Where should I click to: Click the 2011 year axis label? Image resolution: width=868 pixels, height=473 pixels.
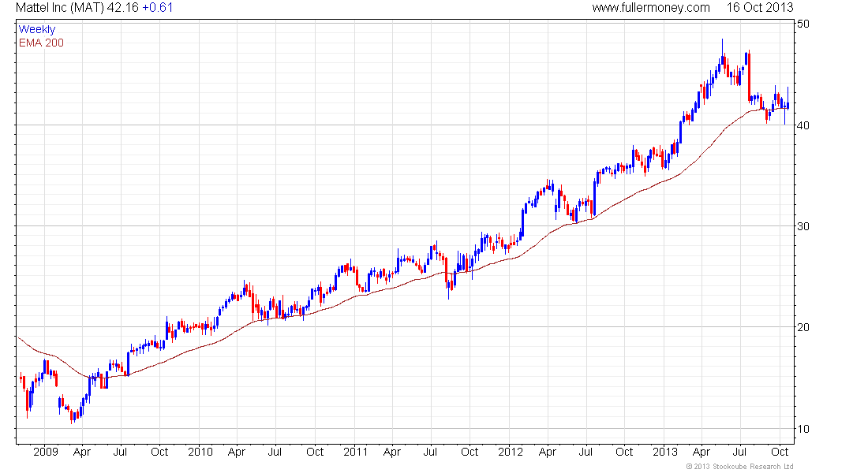pyautogui.click(x=355, y=452)
